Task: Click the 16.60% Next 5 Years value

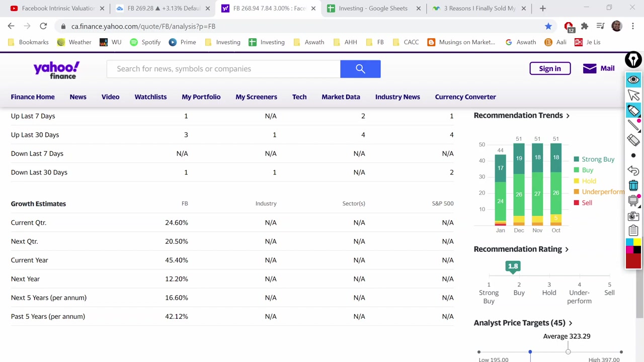Action: (176, 298)
